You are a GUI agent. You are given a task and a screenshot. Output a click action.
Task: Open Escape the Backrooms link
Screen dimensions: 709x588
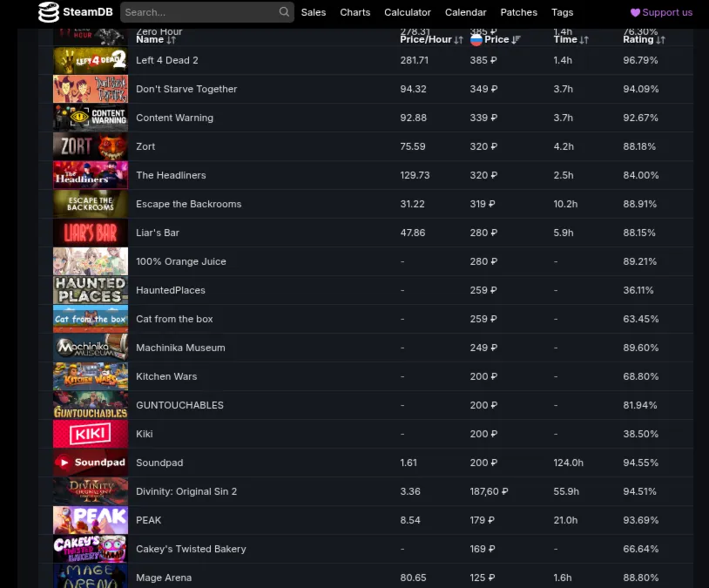(188, 204)
